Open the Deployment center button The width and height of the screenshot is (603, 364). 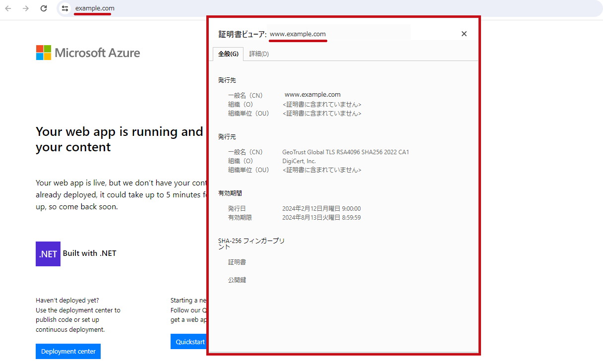pyautogui.click(x=68, y=351)
